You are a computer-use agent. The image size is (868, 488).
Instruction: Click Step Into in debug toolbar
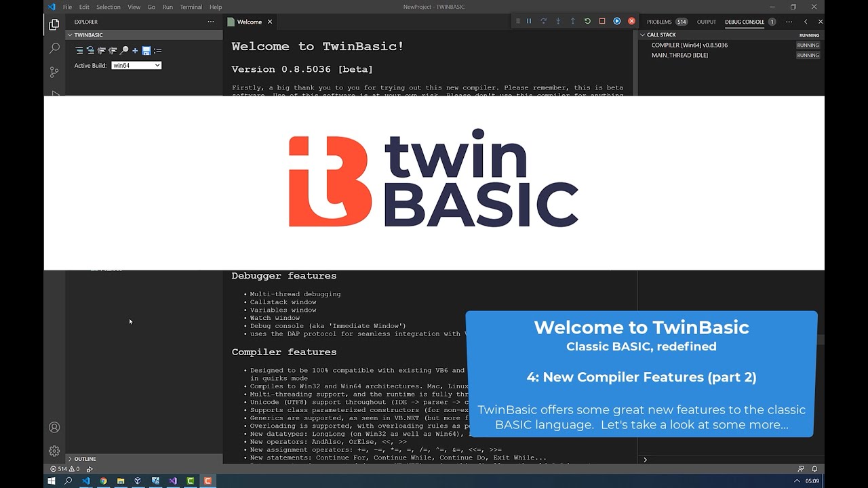558,22
